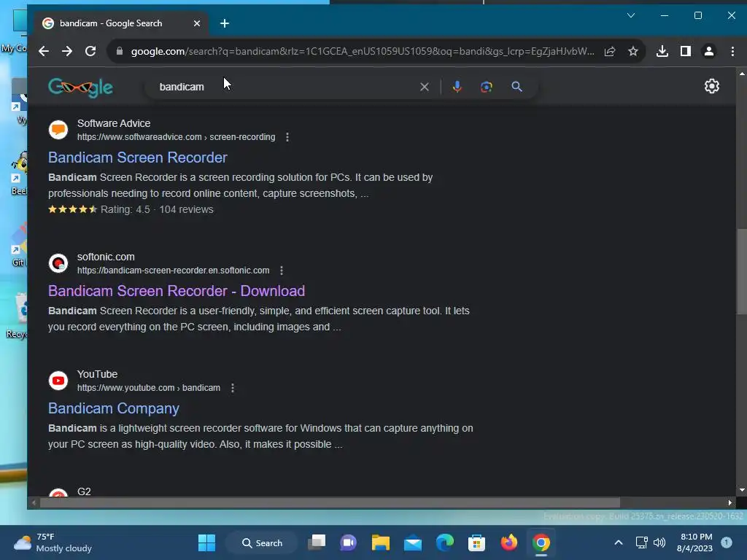Click the youtube.com › bandicam URL
The image size is (747, 560).
149,388
